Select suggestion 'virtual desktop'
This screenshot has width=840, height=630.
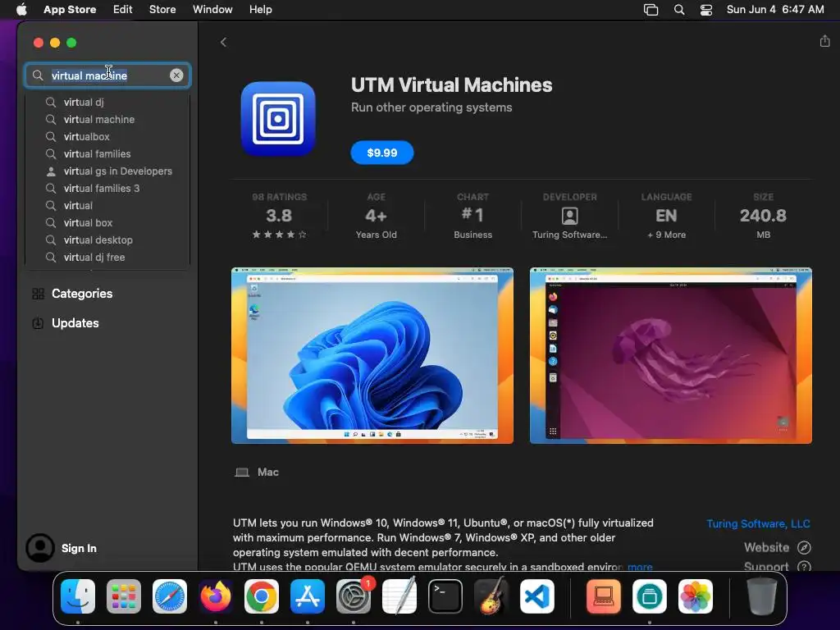click(107, 240)
